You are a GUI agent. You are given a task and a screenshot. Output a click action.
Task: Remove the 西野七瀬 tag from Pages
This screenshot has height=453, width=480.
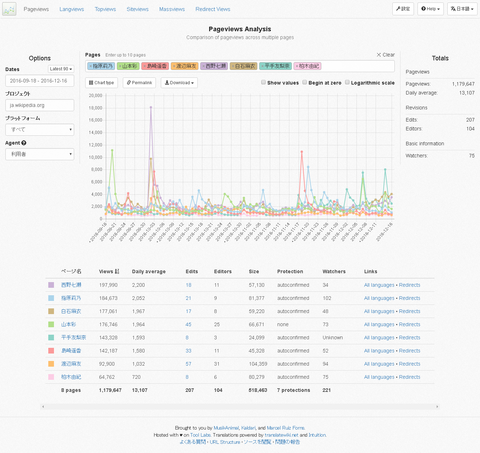(203, 66)
